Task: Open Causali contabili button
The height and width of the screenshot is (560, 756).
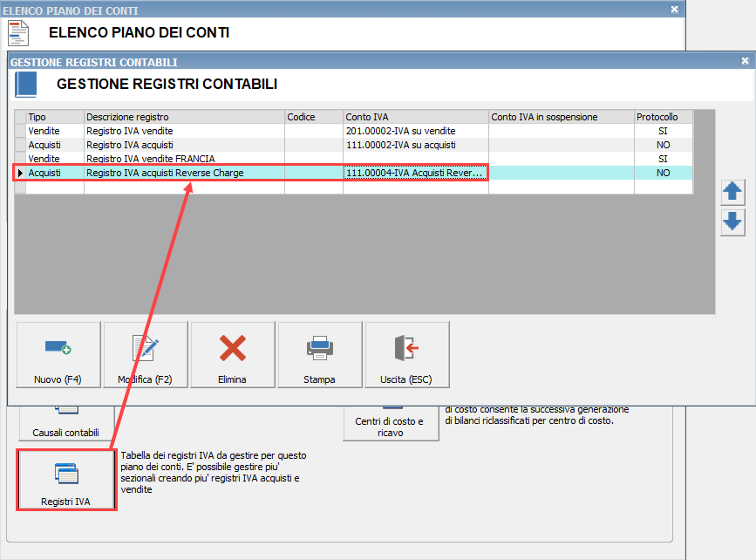Action: pos(66,424)
